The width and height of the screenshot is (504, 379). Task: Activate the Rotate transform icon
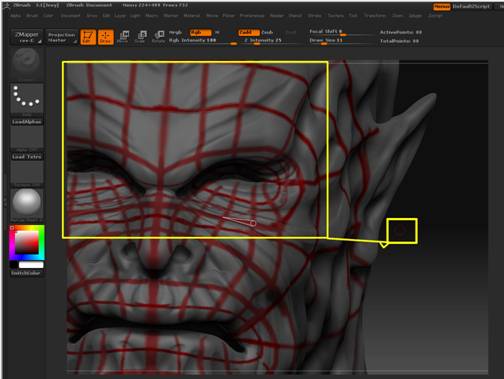(159, 36)
